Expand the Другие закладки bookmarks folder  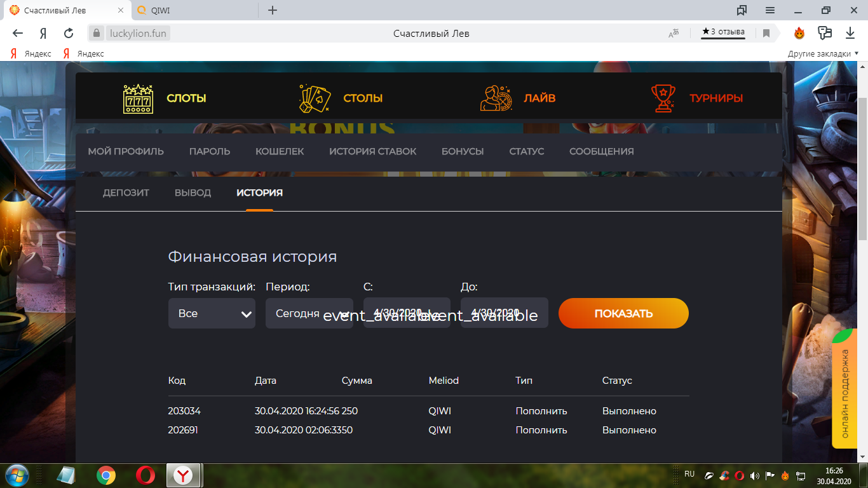[822, 54]
